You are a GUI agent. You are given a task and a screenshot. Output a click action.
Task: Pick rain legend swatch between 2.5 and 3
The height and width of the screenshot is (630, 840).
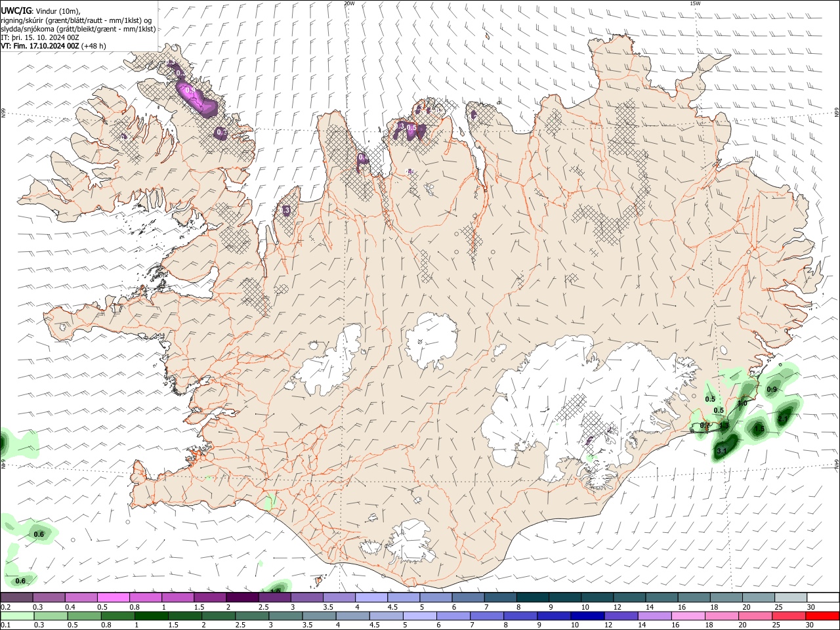[253, 616]
